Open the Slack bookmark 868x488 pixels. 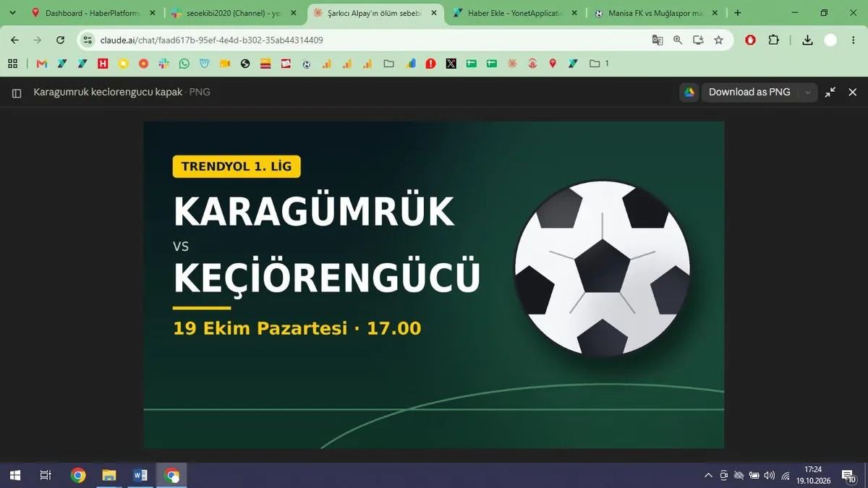point(163,64)
